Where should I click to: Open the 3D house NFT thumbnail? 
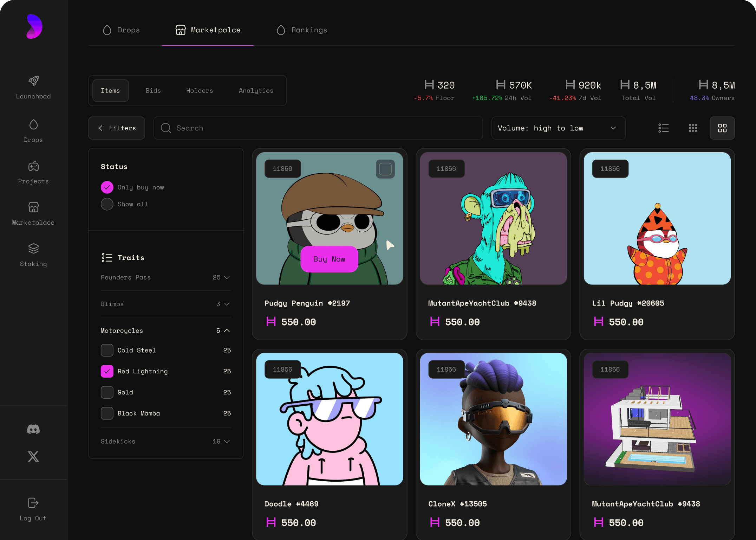coord(657,419)
